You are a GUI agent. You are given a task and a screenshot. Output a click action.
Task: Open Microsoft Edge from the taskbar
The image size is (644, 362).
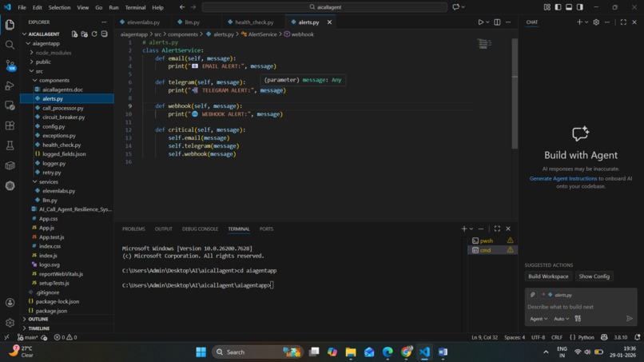point(388,352)
